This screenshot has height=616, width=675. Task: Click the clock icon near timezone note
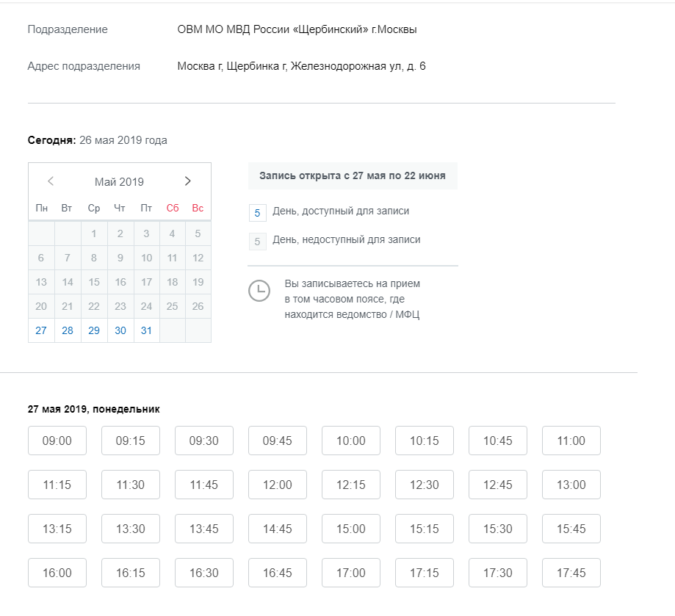259,291
